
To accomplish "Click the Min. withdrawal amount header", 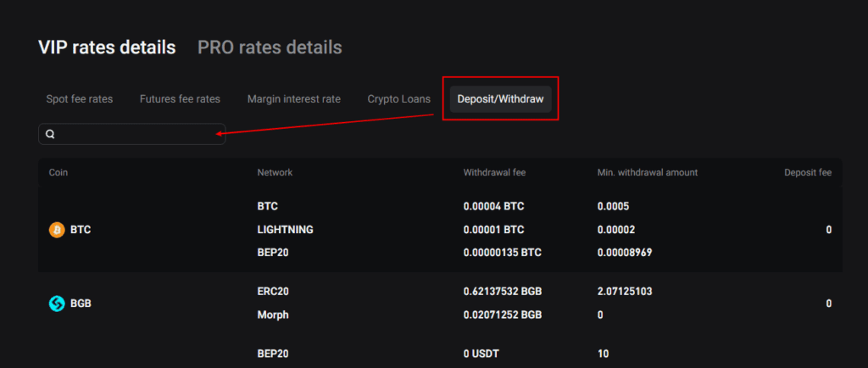I will pyautogui.click(x=647, y=172).
